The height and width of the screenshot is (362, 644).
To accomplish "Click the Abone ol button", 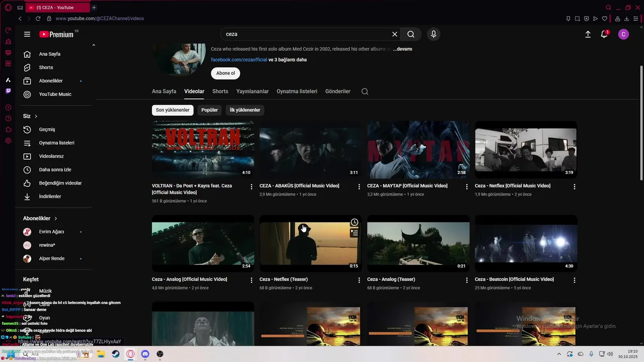I will point(225,73).
